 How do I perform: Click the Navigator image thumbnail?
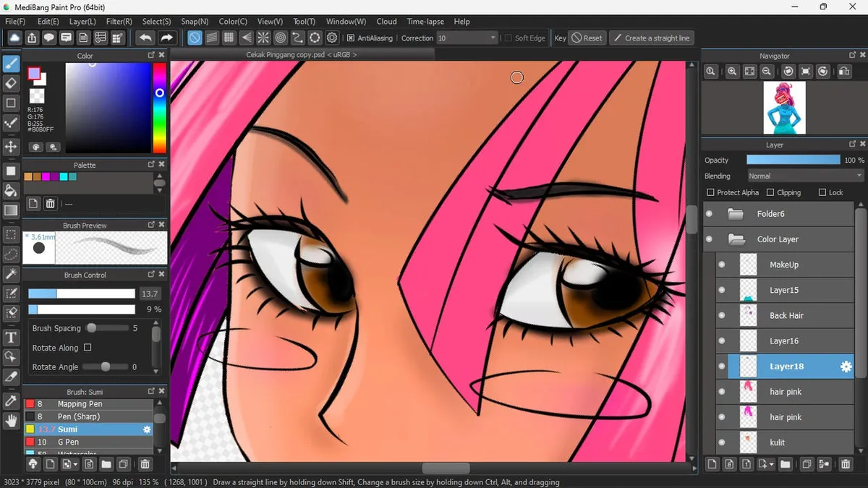(x=785, y=108)
